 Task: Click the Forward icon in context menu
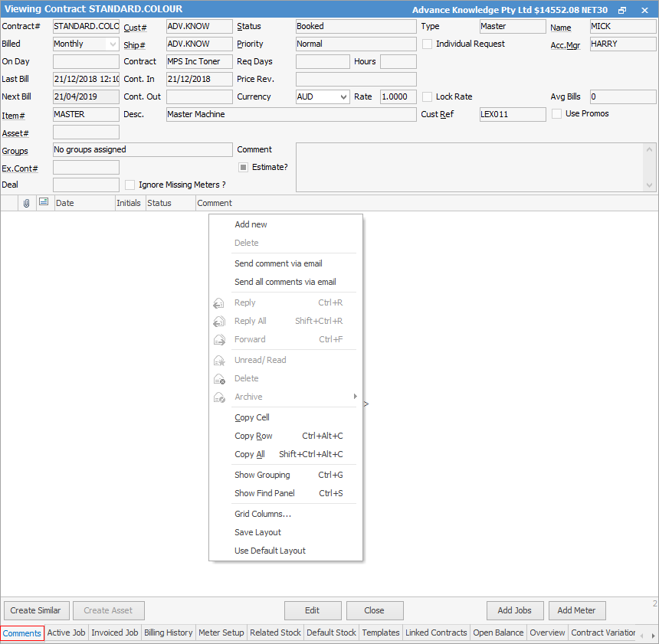coord(219,340)
